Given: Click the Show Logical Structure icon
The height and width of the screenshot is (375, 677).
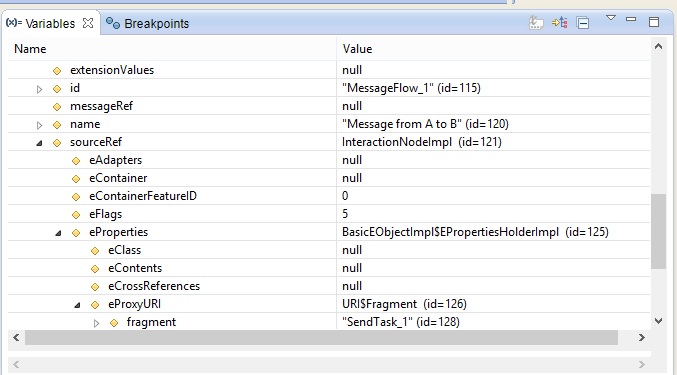Looking at the screenshot, I should 560,22.
